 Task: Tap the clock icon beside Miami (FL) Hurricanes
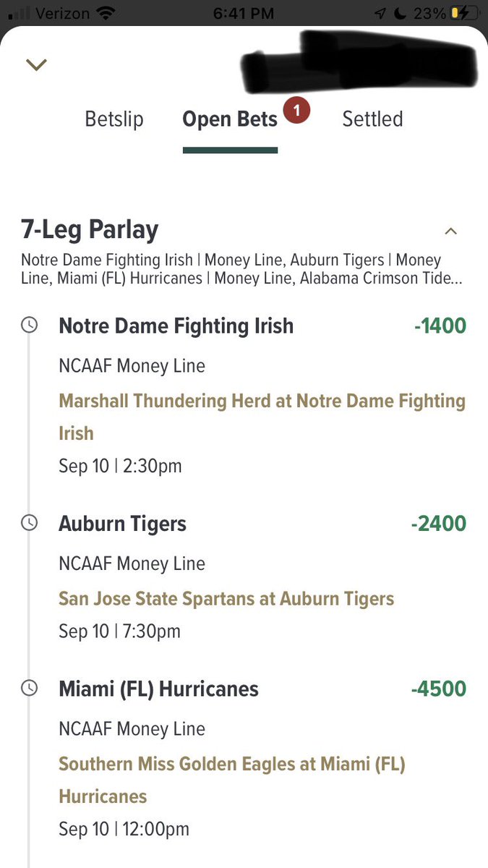[x=29, y=689]
